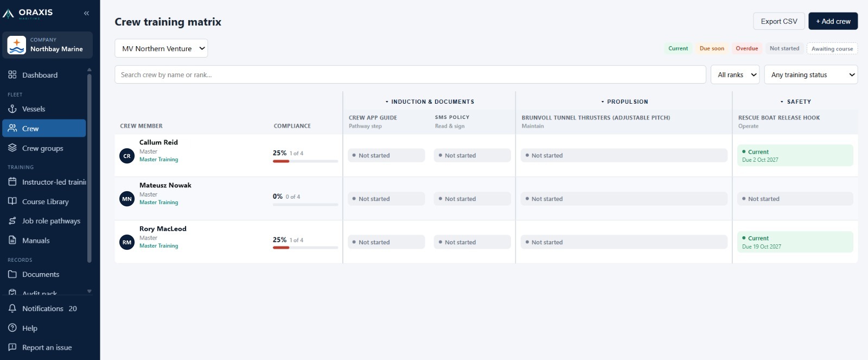Click Callum Reid's CR avatar
The height and width of the screenshot is (360, 868).
[127, 156]
